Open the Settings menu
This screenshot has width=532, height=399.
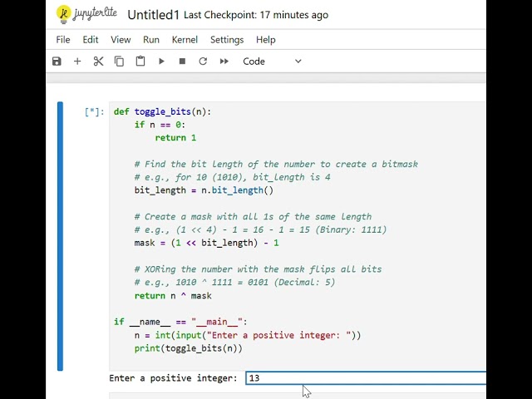227,40
